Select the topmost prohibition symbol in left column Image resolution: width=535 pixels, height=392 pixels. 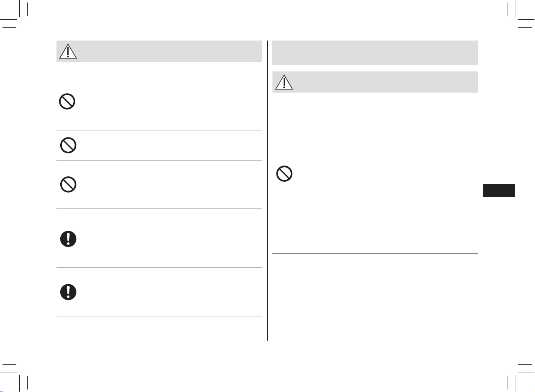[x=68, y=102]
